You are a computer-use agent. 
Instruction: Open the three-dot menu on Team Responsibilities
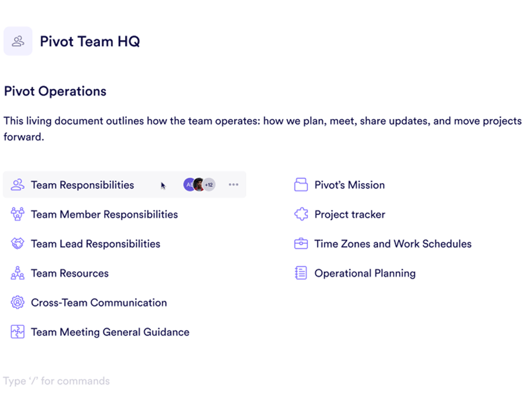(234, 185)
